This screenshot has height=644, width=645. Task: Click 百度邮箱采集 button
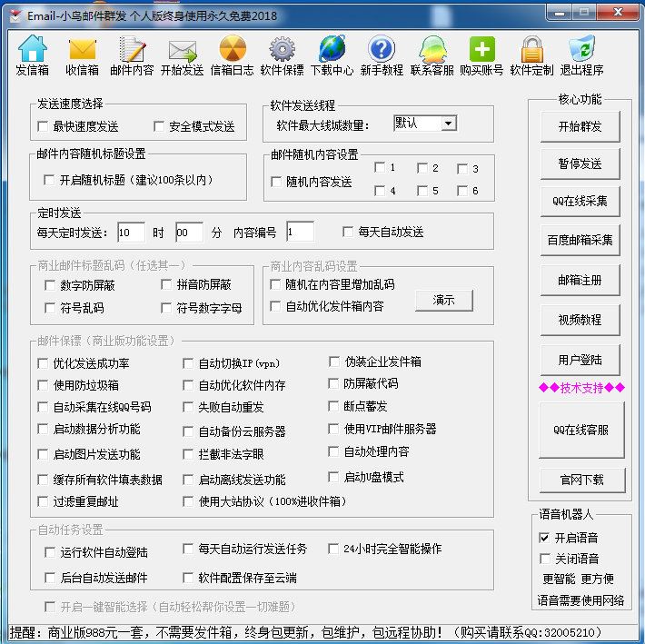point(580,240)
